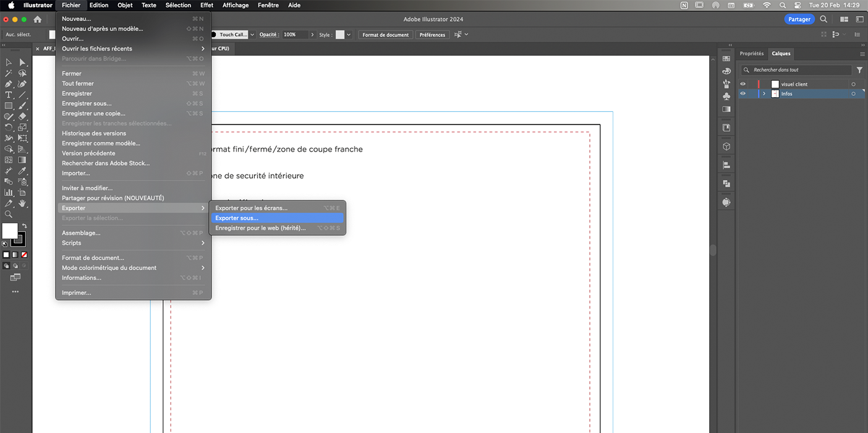Open the Touch Calligraphic brush dropdown
This screenshot has height=433, width=868.
pos(252,35)
